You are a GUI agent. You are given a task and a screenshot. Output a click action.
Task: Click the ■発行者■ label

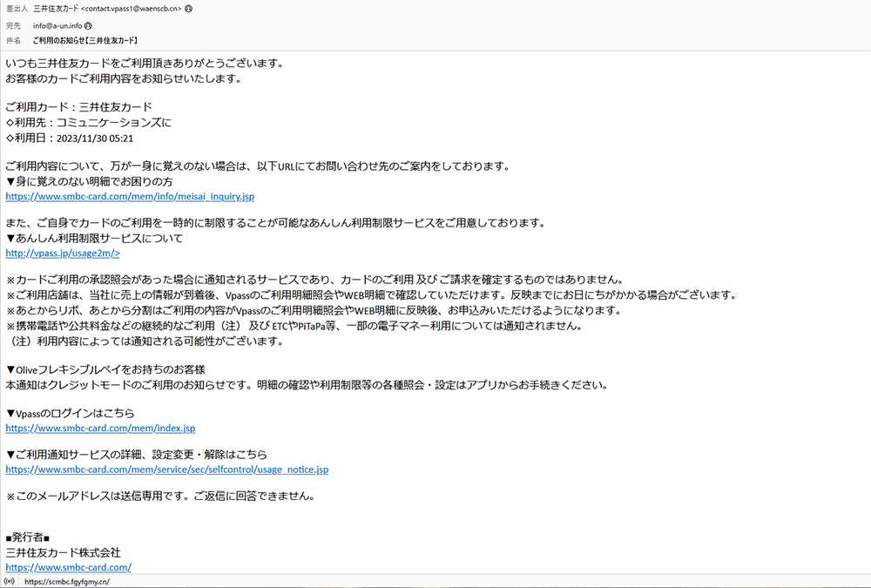(28, 537)
